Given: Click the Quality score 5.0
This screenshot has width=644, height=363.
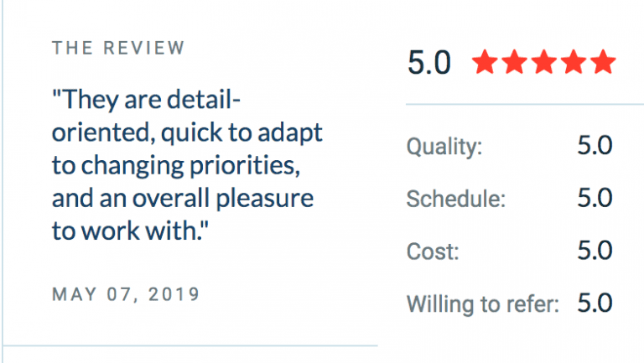Looking at the screenshot, I should tap(595, 146).
